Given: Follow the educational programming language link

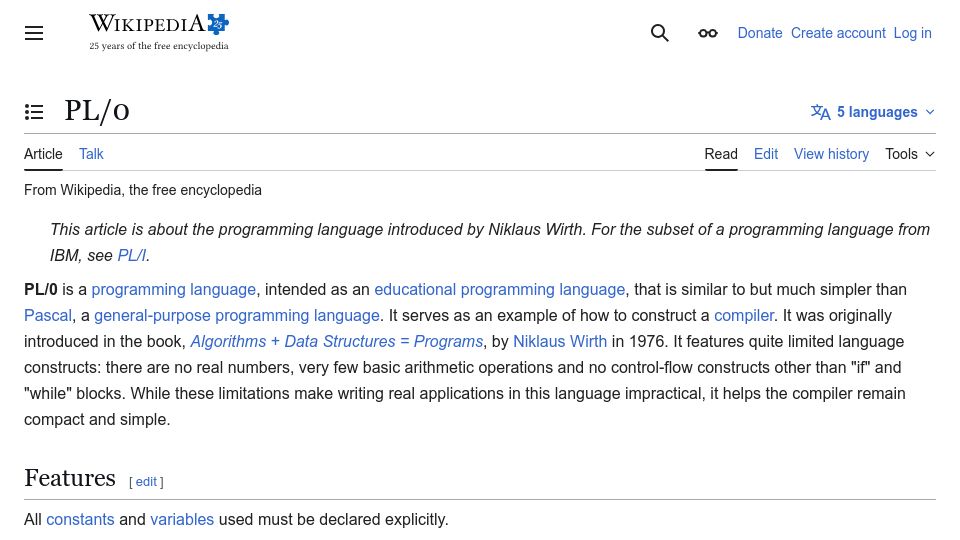Looking at the screenshot, I should point(500,290).
